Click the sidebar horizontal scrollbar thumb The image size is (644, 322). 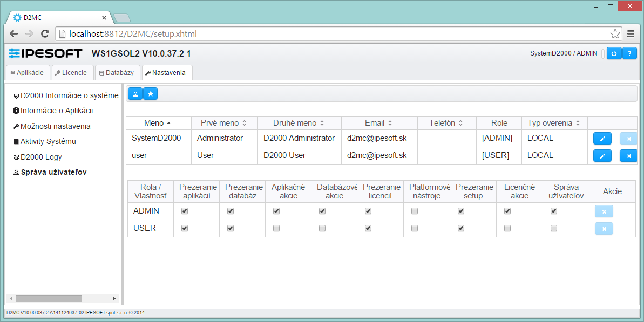tap(49, 298)
